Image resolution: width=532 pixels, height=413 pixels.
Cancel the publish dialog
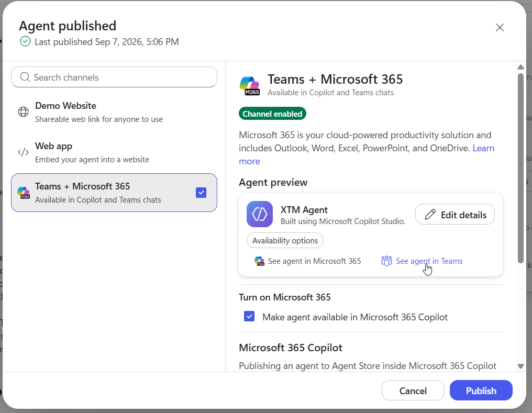[413, 390]
